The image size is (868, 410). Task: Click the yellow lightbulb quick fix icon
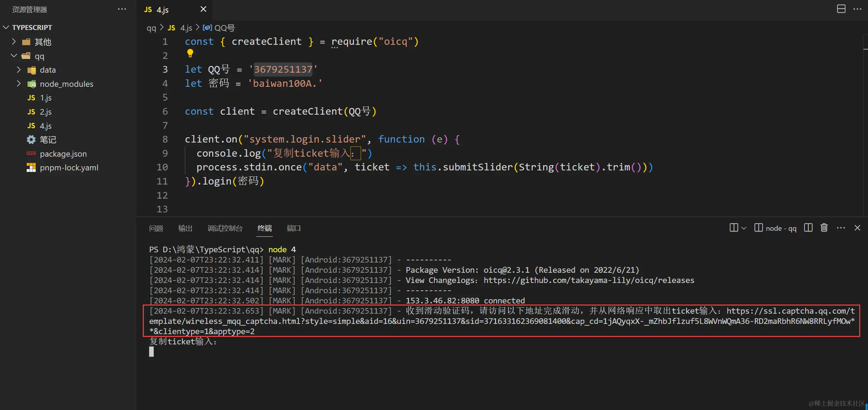coord(190,53)
